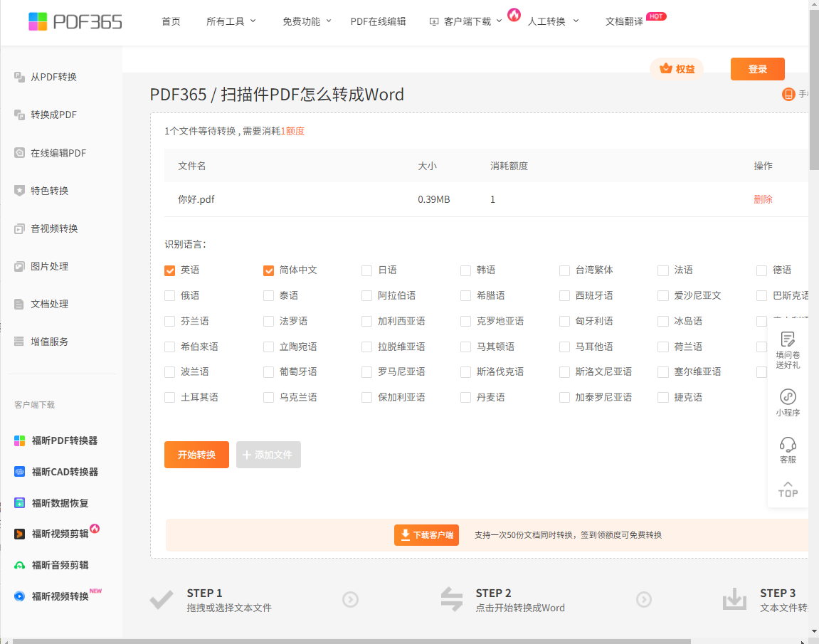Screen dimensions: 819x644
Task: Click the flame icon in the navigation bar
Action: [x=514, y=15]
